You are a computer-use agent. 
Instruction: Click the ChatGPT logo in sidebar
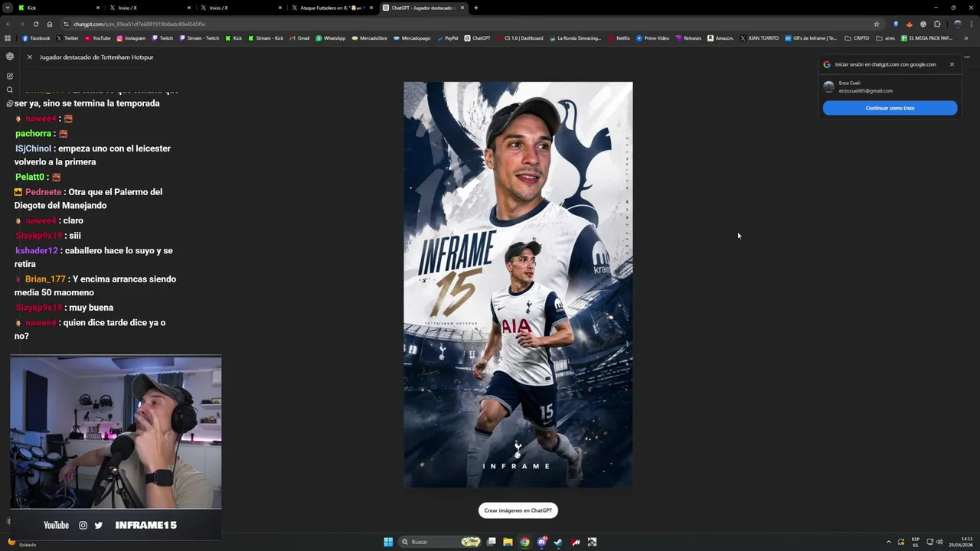(10, 57)
